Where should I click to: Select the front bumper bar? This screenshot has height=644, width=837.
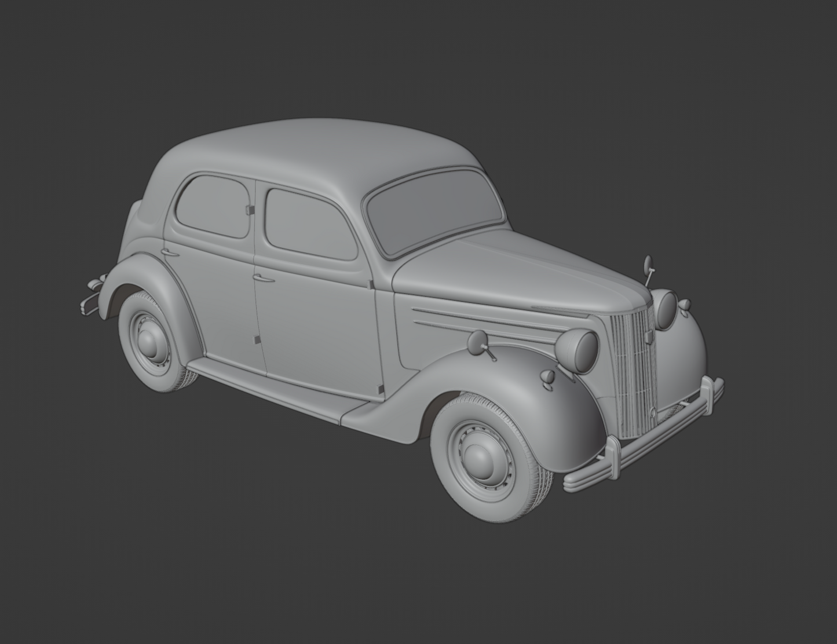pos(643,436)
